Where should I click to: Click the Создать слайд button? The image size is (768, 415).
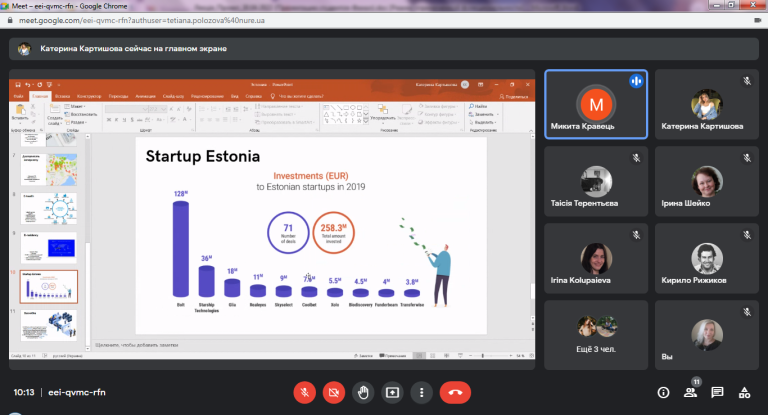[x=54, y=114]
